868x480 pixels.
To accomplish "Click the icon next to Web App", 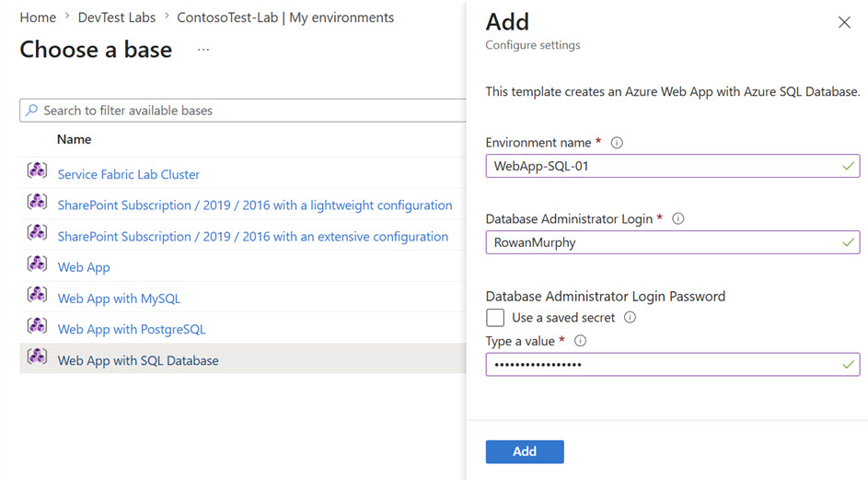I will [x=37, y=263].
